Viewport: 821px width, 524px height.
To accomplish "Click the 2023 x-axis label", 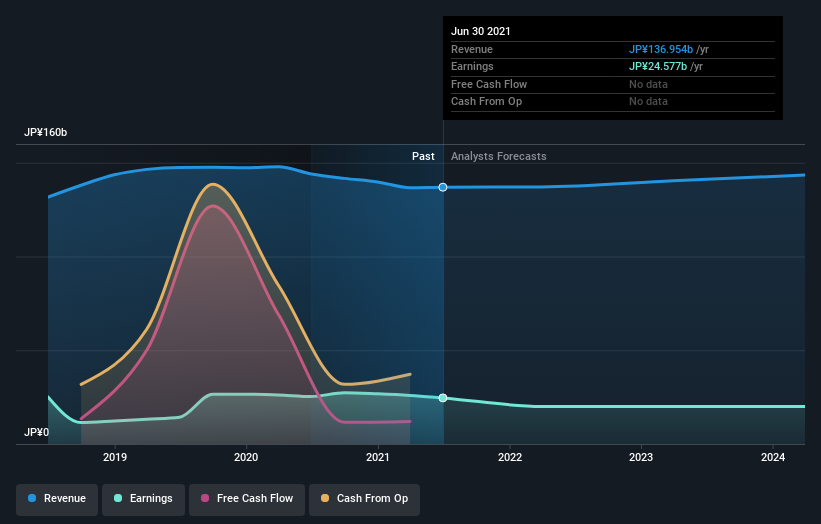I will (x=641, y=458).
